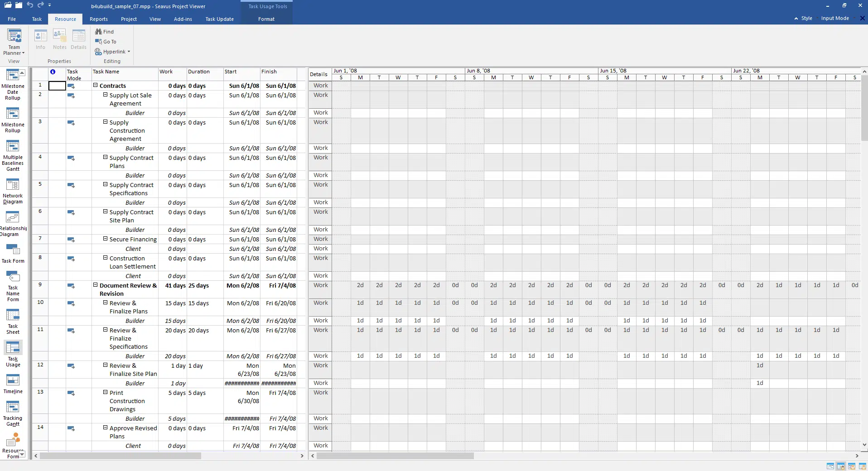
Task: Click the Go To command
Action: [106, 42]
